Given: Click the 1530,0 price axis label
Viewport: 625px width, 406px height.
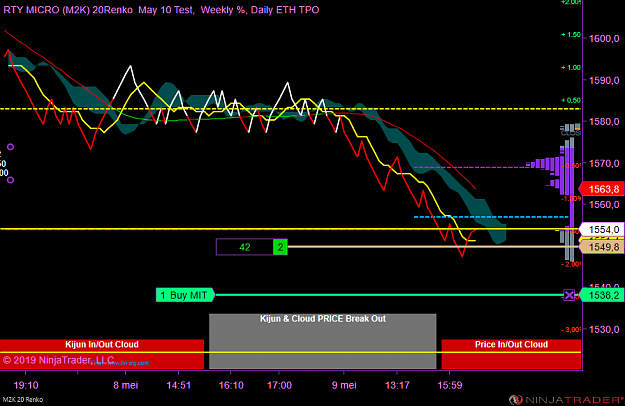Looking at the screenshot, I should click(604, 330).
